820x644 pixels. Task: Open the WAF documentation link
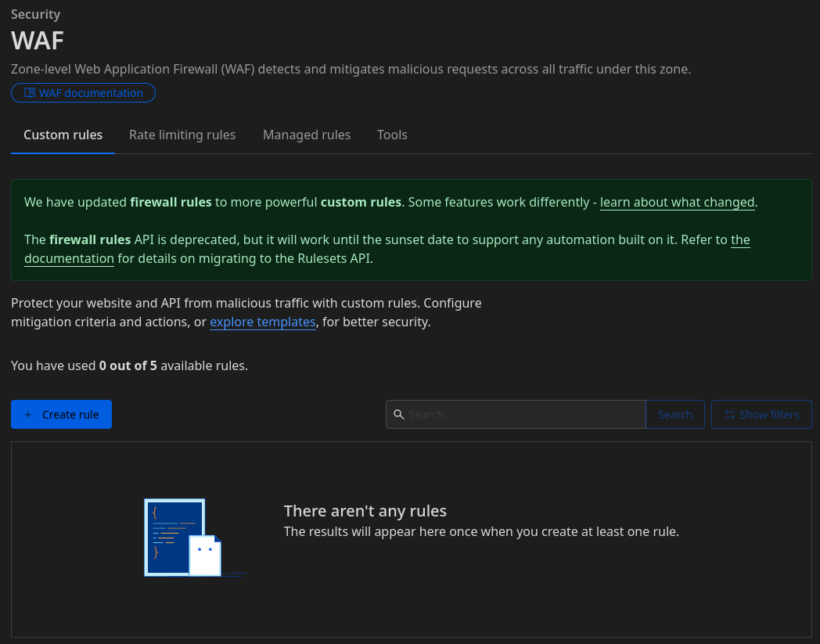83,92
